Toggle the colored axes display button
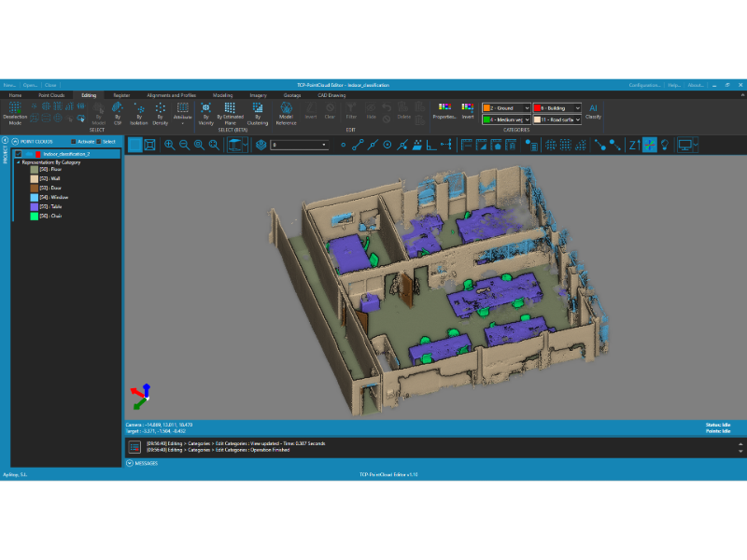This screenshot has width=747, height=560. 649,145
